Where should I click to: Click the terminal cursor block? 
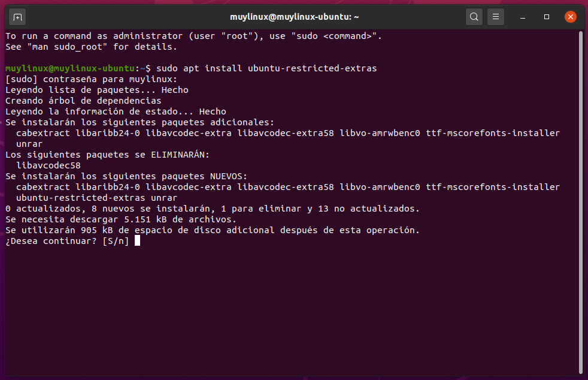click(x=137, y=241)
